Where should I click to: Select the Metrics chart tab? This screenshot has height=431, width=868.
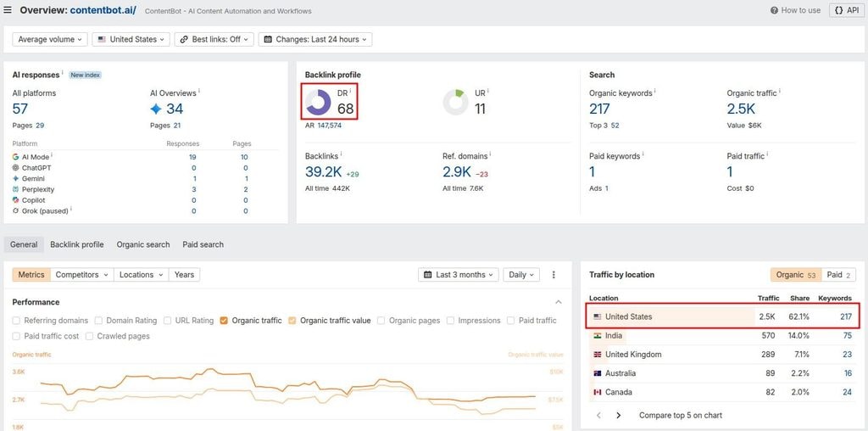tap(31, 275)
